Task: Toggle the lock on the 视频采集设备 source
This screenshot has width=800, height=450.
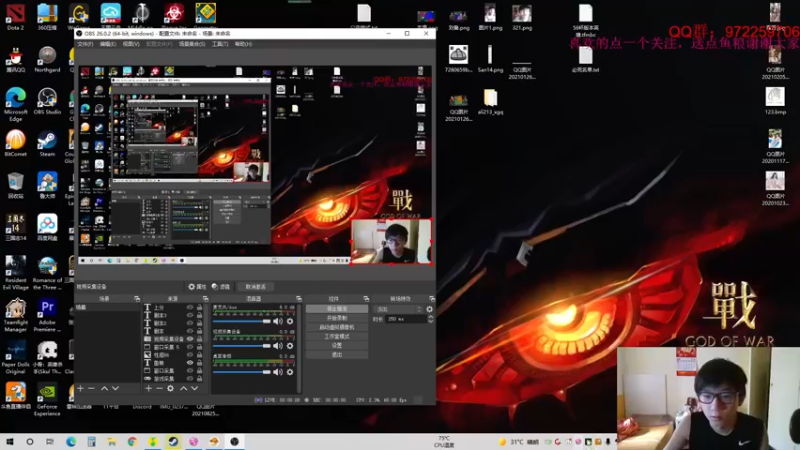Action: (199, 339)
